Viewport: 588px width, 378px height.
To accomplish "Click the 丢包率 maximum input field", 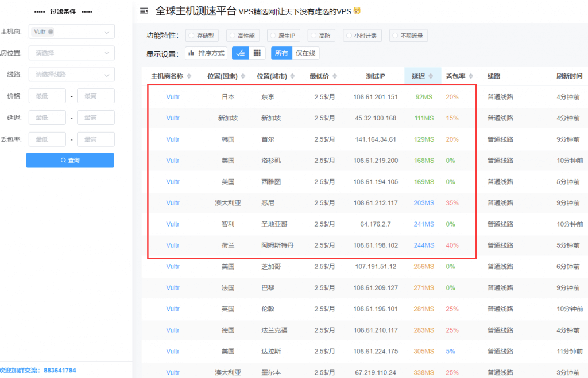I will tap(96, 139).
